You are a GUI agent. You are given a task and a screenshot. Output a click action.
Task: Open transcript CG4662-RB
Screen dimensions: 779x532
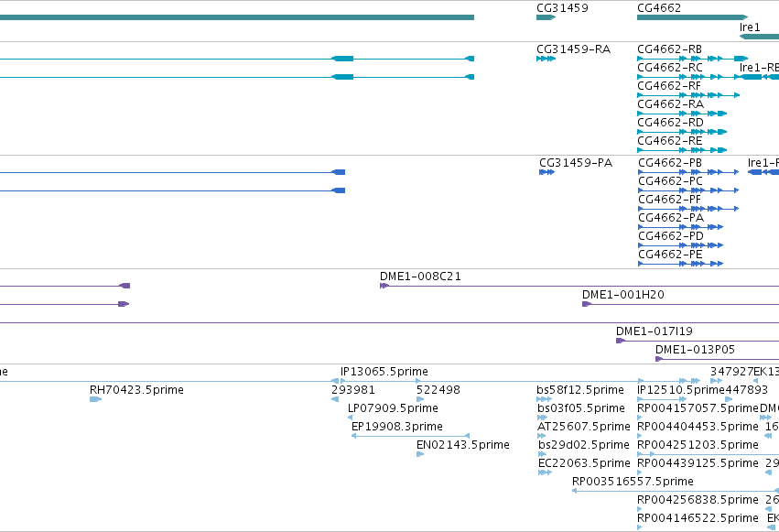click(x=670, y=49)
